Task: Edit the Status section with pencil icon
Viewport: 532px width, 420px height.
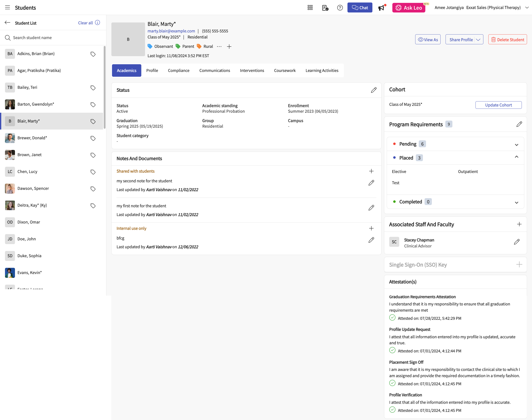Action: [x=373, y=90]
